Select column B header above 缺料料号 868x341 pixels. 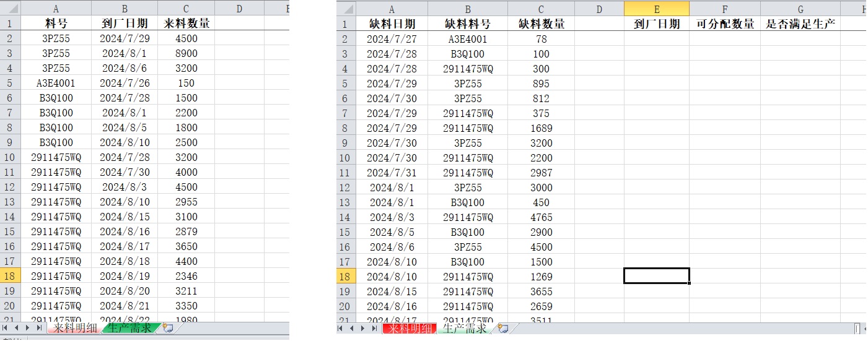(468, 9)
